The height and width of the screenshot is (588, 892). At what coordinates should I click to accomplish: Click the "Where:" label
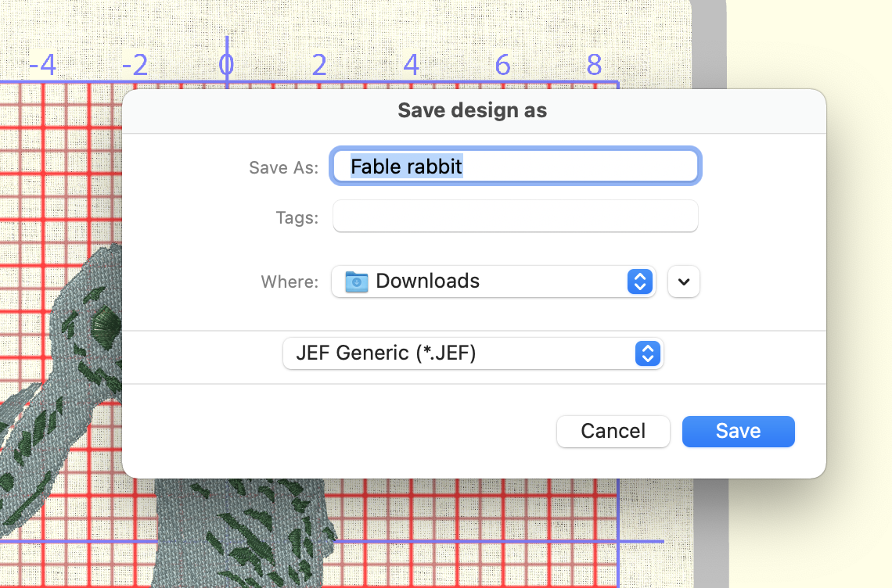(x=290, y=282)
